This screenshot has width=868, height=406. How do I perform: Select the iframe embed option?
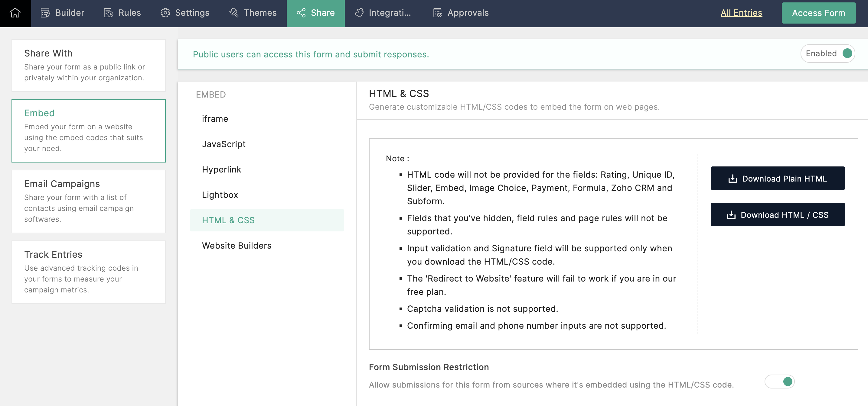215,119
